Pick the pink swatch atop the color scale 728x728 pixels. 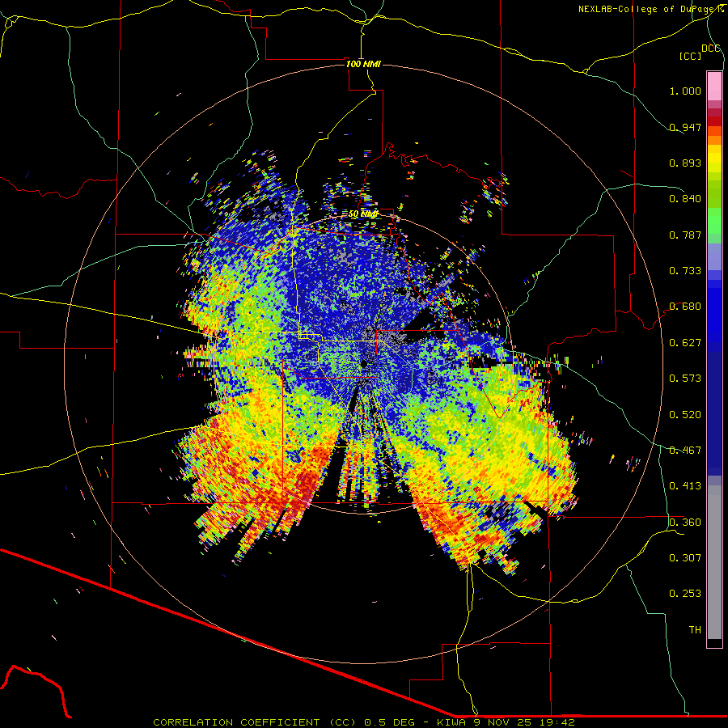[x=714, y=87]
